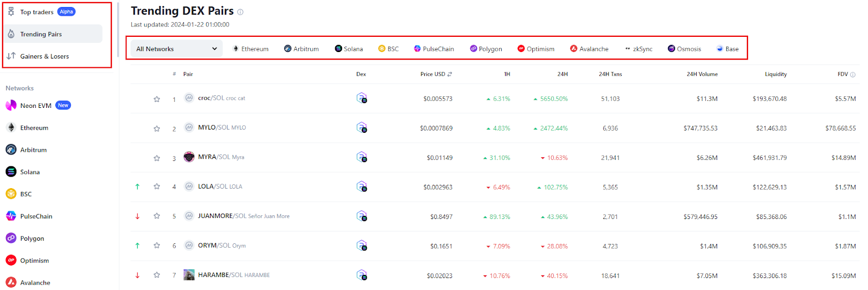868x290 pixels.
Task: Sort table by 1H change header
Action: tap(507, 74)
